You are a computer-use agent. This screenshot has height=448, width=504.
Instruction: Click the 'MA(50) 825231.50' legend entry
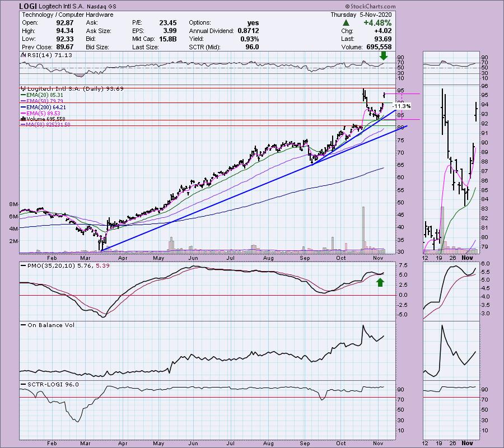(x=49, y=124)
